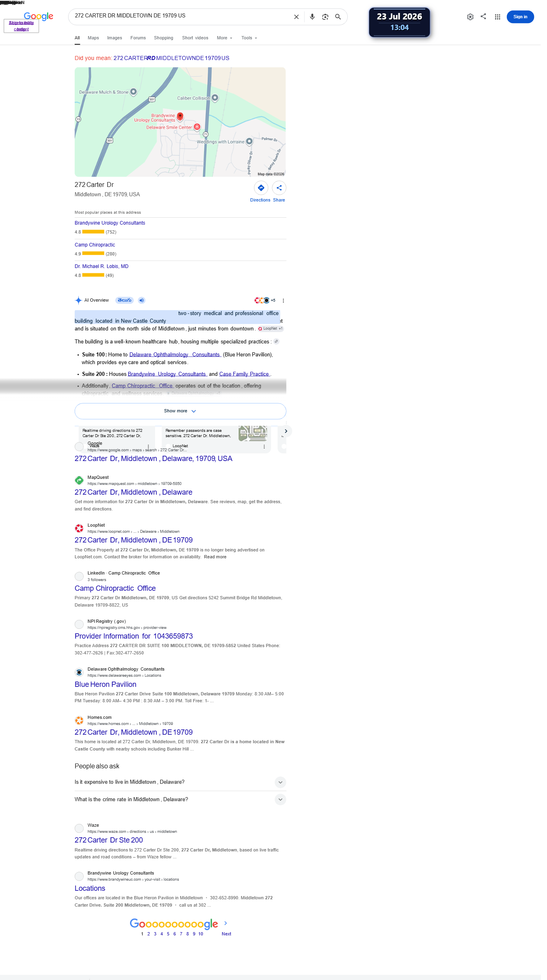The height and width of the screenshot is (980, 547).
Task: Click the Caliber Collision map marker
Action: (215, 98)
